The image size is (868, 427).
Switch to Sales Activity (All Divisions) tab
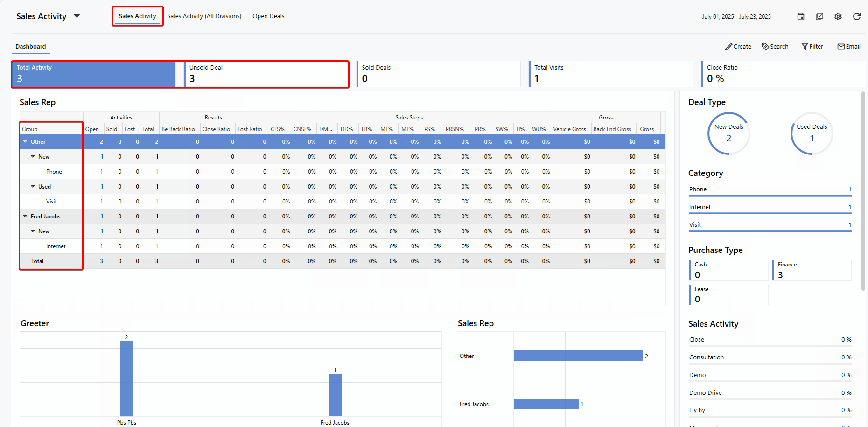[204, 16]
